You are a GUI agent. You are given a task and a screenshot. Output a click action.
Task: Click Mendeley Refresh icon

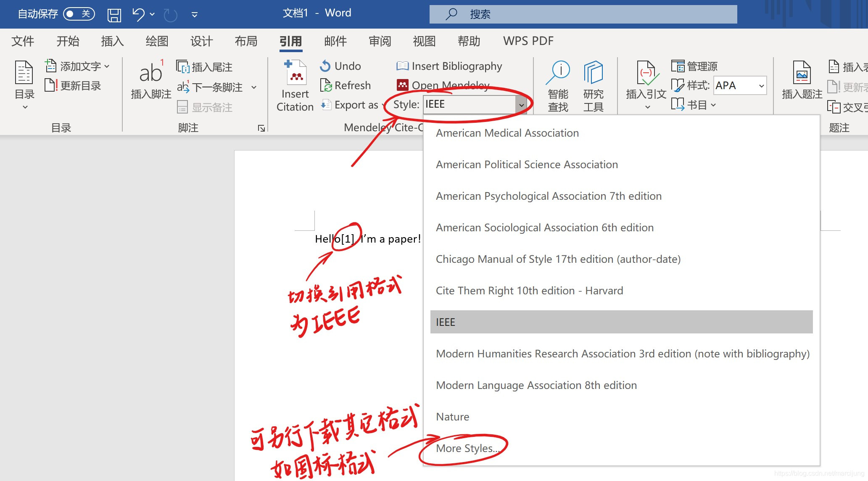pos(326,85)
